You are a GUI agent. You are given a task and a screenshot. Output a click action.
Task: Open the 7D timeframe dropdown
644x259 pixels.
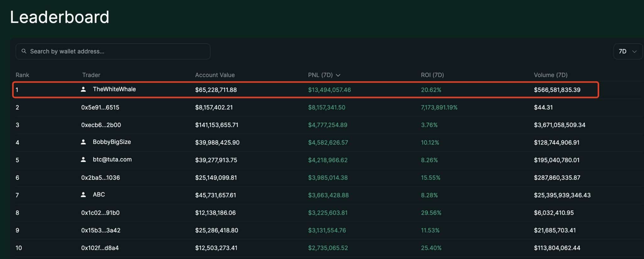(x=627, y=51)
